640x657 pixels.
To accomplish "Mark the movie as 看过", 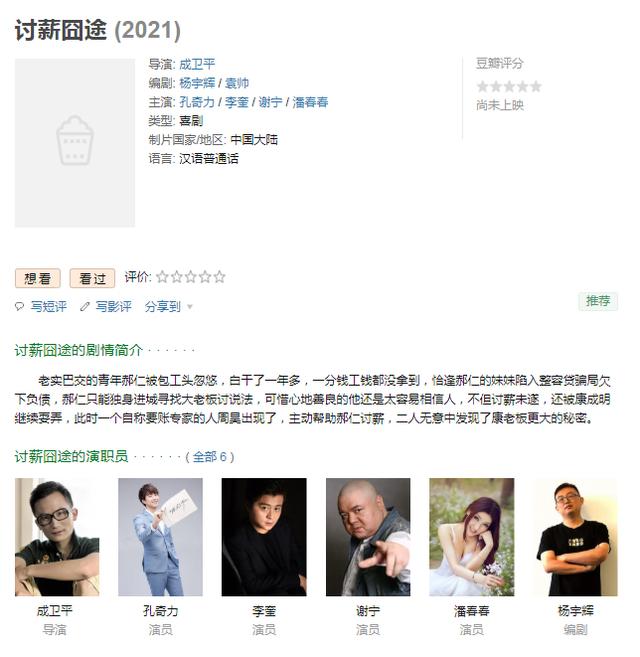I will tap(92, 278).
